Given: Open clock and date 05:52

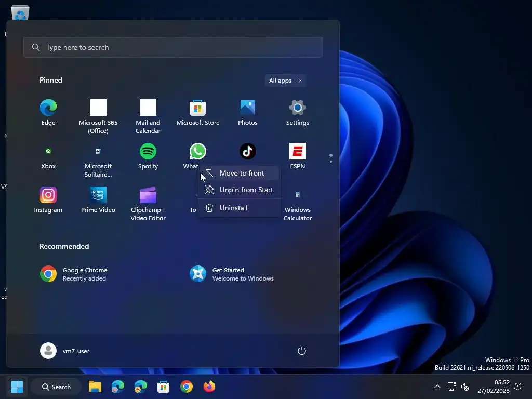Looking at the screenshot, I should point(494,387).
